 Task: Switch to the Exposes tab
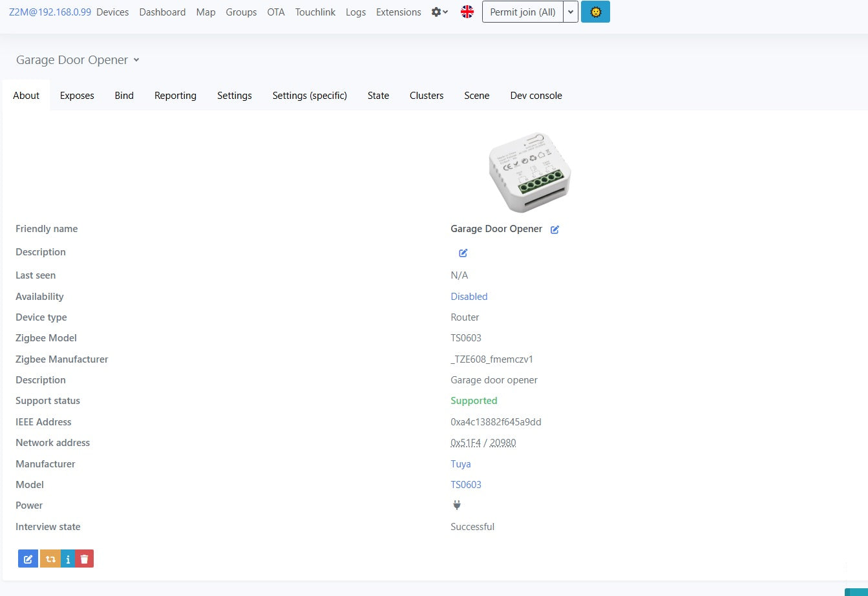[76, 95]
